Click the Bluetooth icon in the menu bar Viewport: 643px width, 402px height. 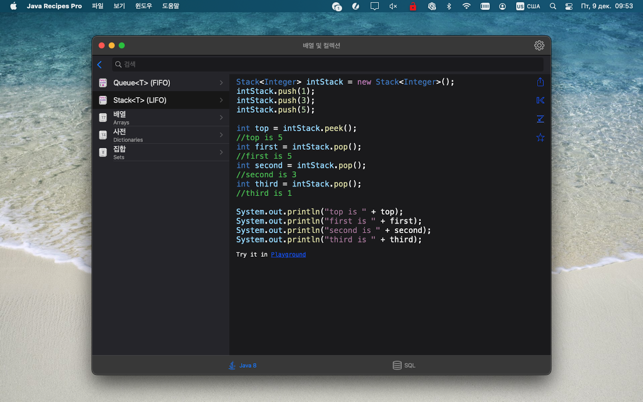tap(449, 6)
